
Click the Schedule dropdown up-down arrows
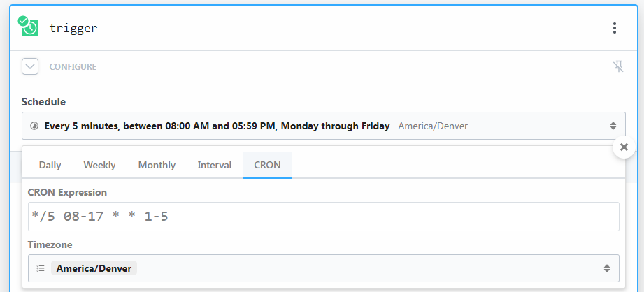click(x=613, y=126)
